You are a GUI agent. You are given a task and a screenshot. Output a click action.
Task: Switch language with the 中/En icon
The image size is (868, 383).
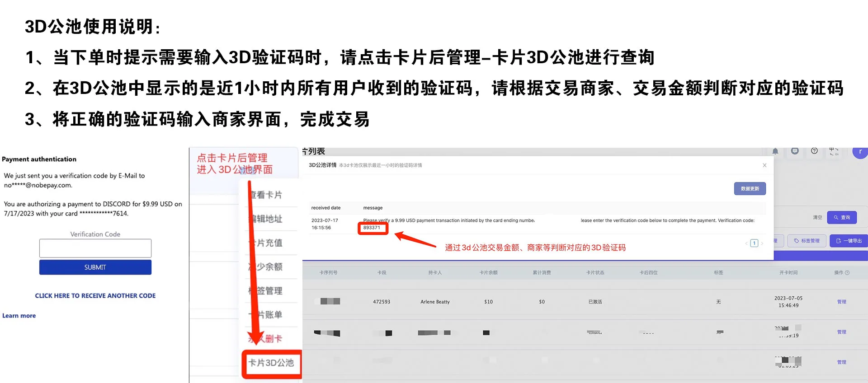834,151
